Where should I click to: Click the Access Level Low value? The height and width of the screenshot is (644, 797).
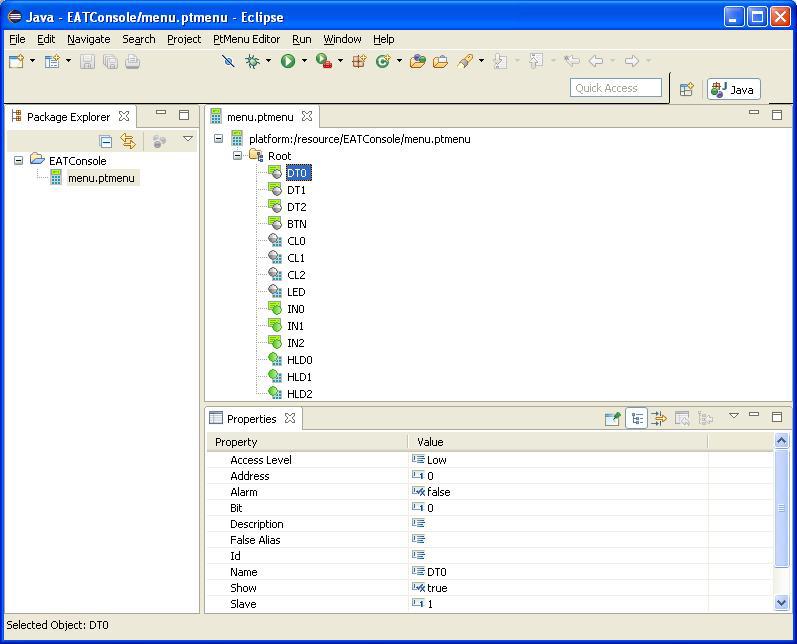click(x=558, y=460)
